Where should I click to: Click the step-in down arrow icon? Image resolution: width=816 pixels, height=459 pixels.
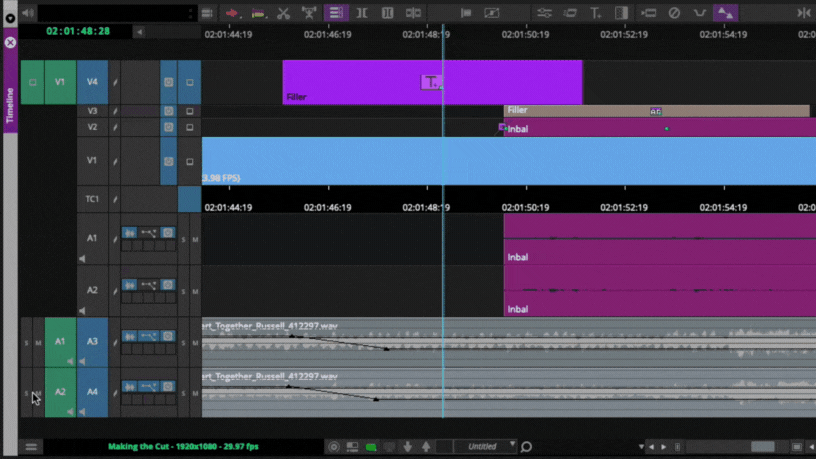[407, 447]
